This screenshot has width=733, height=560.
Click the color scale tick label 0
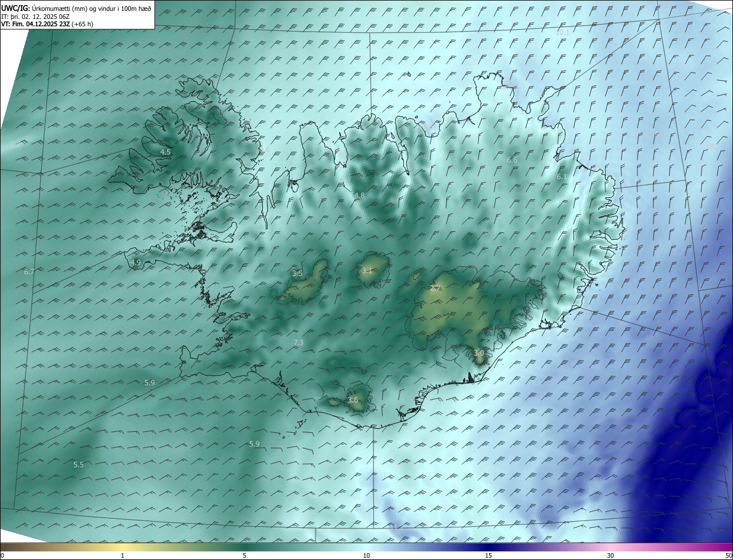pos(2,555)
